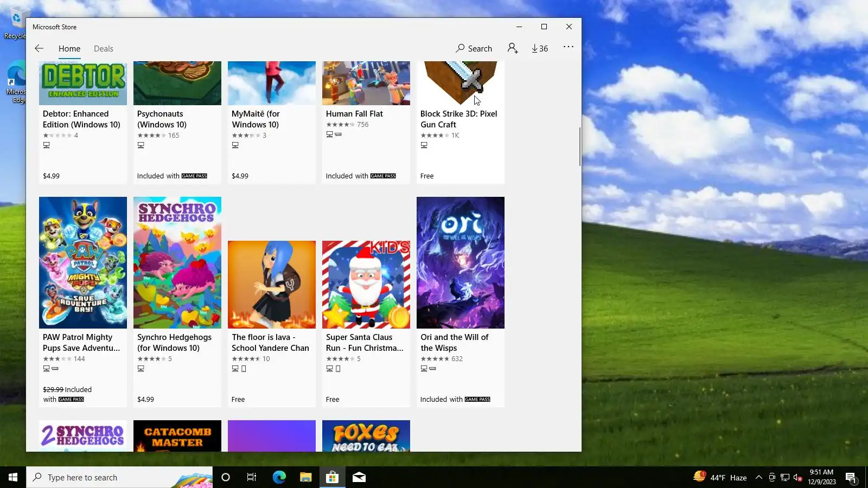Open the Foxes Need To Eat thumbnail
The image size is (868, 488).
tap(366, 436)
